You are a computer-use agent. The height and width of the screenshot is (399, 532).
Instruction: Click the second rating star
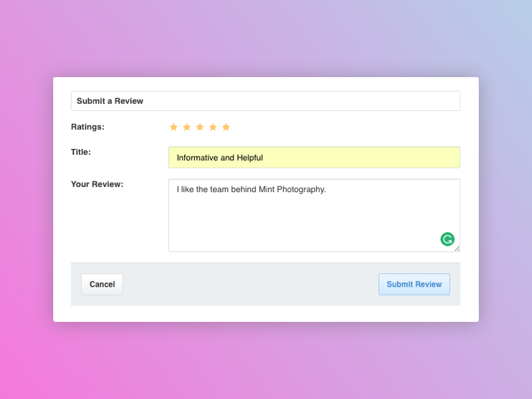pos(187,127)
